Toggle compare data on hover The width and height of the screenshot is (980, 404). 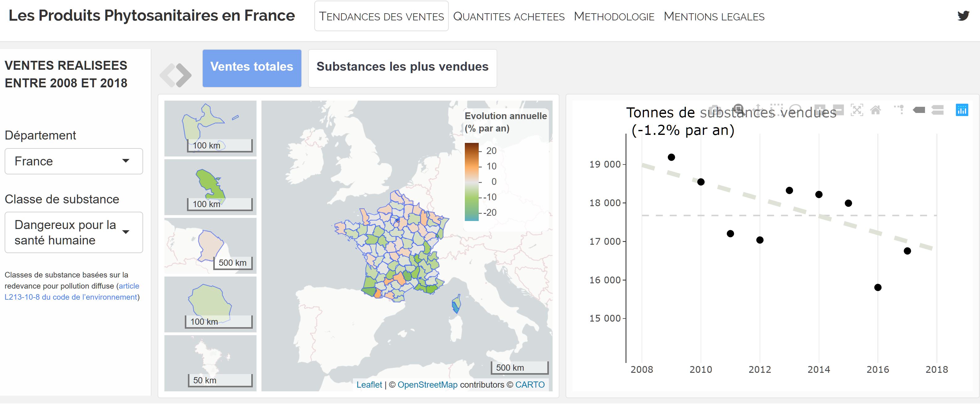937,110
